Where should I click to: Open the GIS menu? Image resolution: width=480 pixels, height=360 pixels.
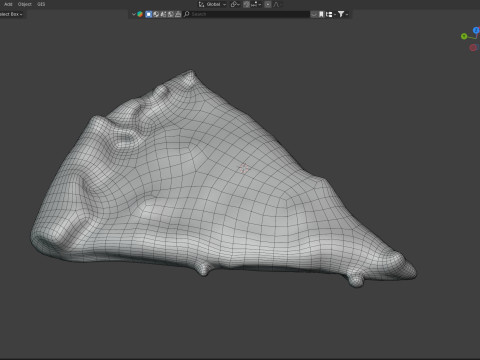click(41, 4)
